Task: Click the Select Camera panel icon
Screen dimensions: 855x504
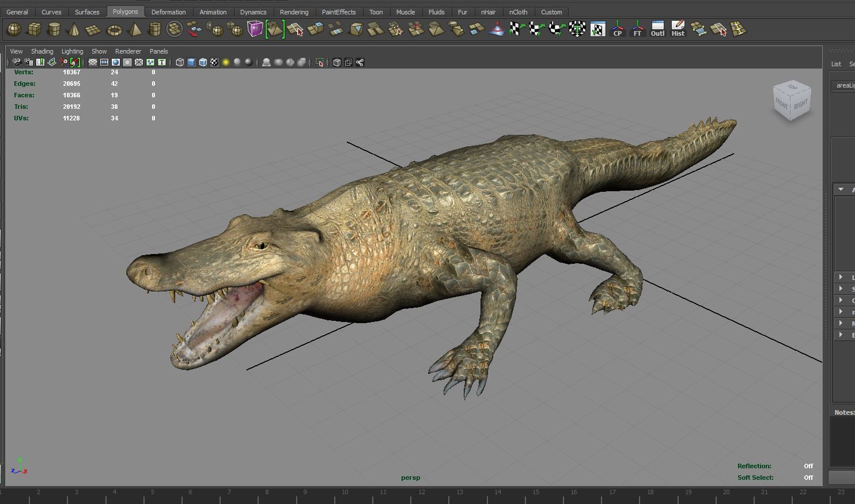Action: pos(17,62)
